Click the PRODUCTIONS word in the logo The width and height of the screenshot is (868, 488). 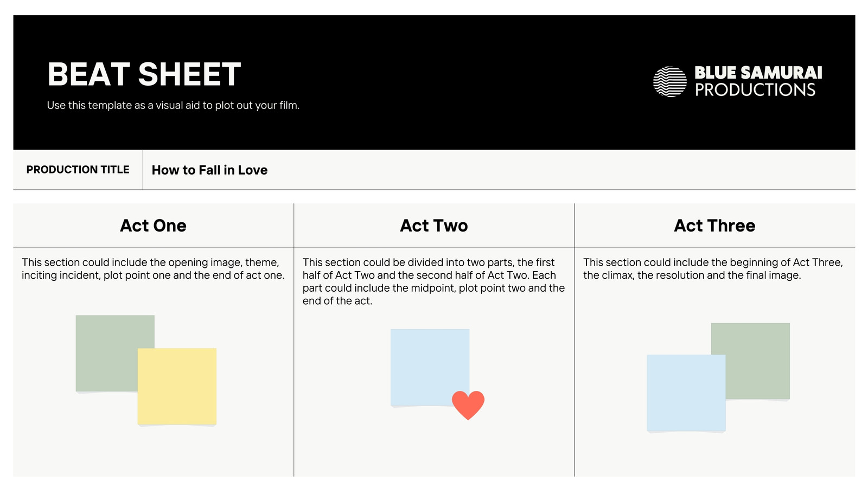(755, 90)
